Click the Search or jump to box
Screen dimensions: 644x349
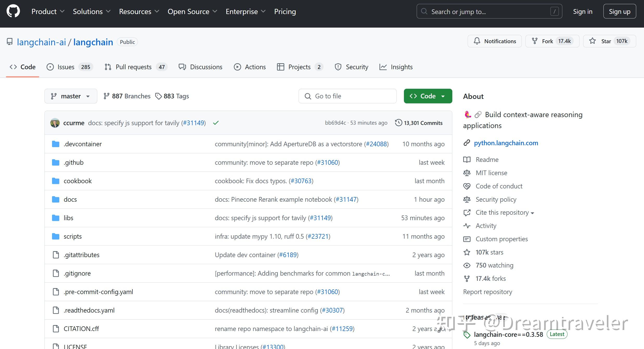point(489,11)
